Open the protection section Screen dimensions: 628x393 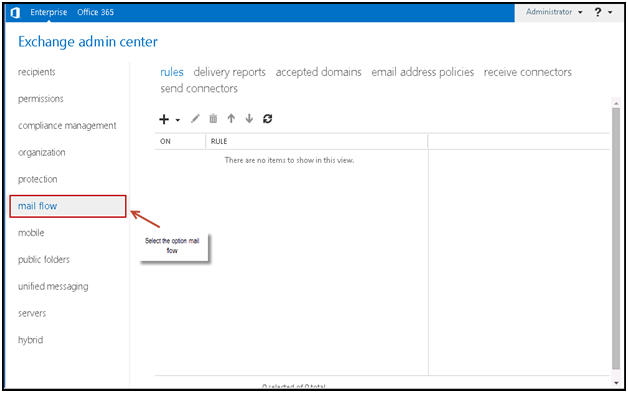[37, 179]
